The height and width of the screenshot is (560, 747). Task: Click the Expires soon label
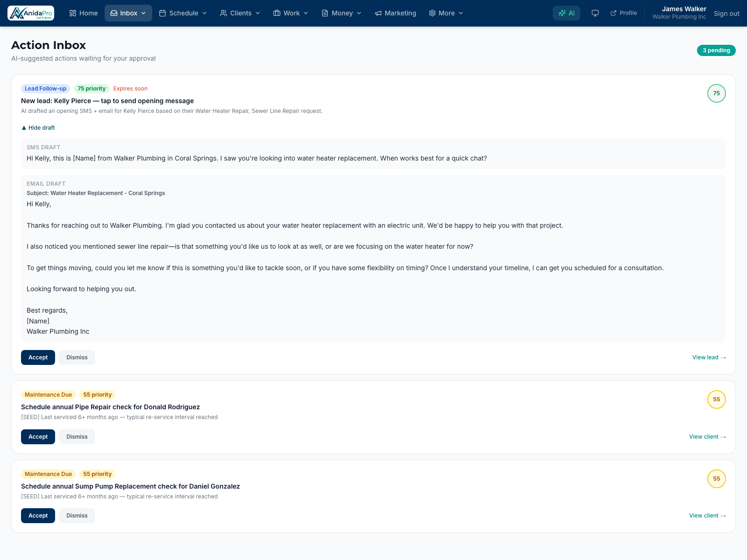point(130,89)
